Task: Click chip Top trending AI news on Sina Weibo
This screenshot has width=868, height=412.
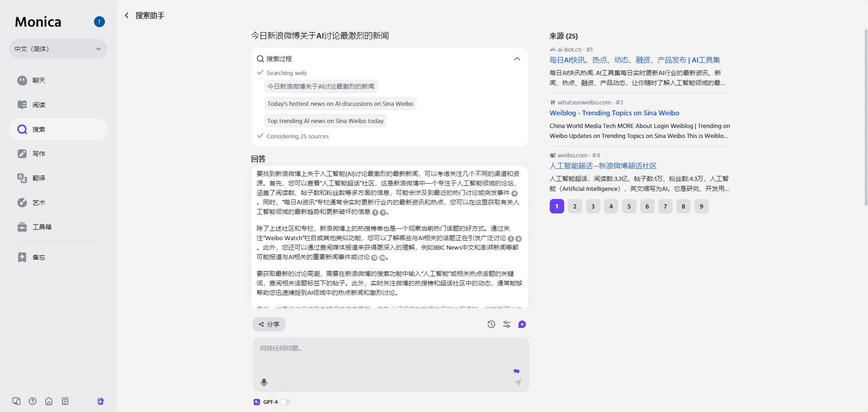Action: click(x=325, y=121)
